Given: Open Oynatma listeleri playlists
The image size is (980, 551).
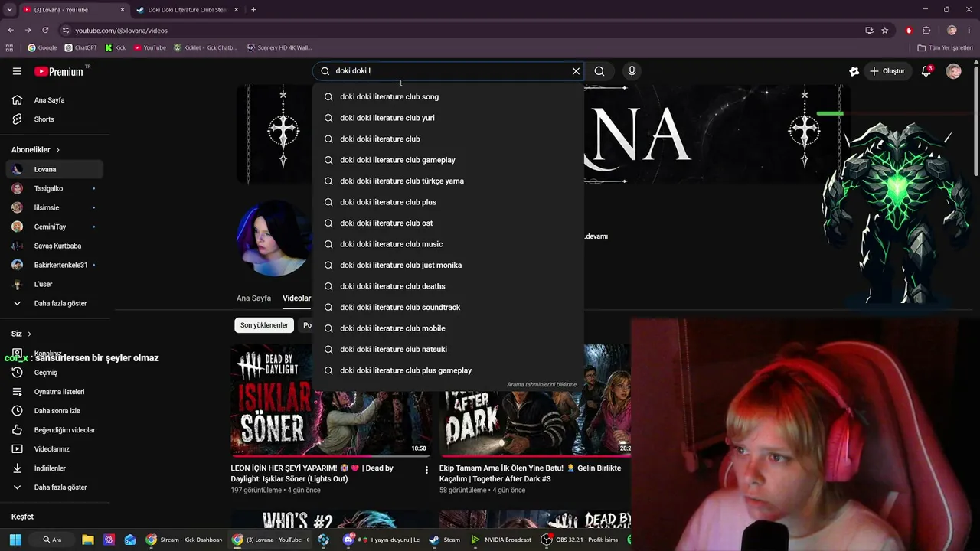Looking at the screenshot, I should [54, 392].
